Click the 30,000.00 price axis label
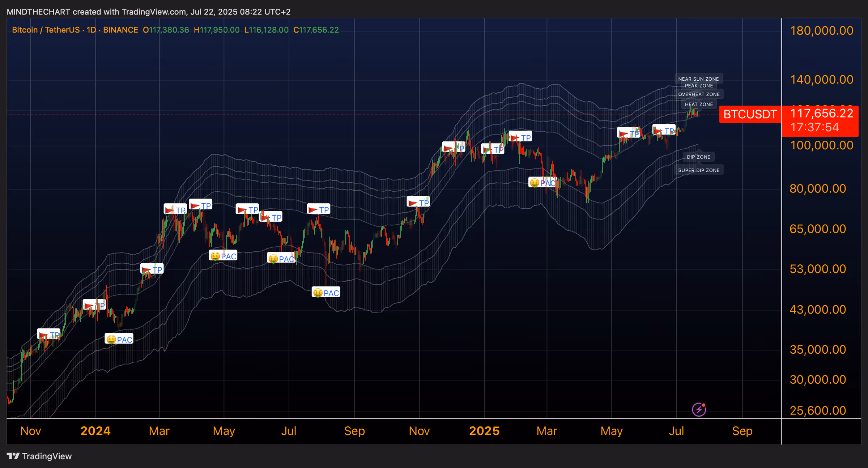 pos(818,379)
